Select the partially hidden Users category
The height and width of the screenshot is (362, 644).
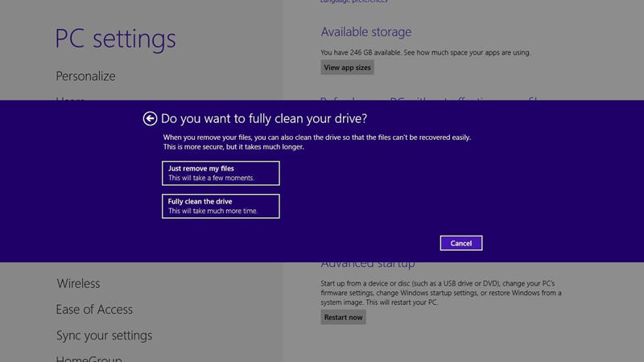point(71,100)
